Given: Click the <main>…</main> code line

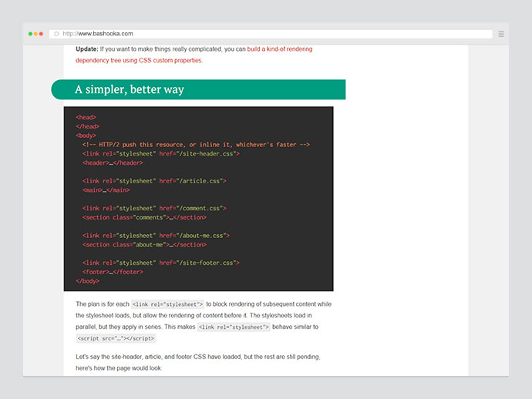Looking at the screenshot, I should pyautogui.click(x=106, y=190).
